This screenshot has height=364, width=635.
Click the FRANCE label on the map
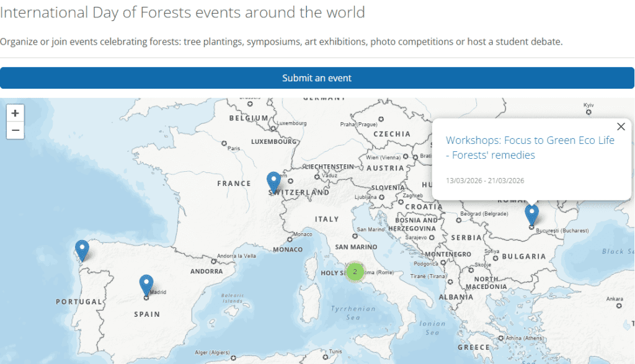click(234, 184)
